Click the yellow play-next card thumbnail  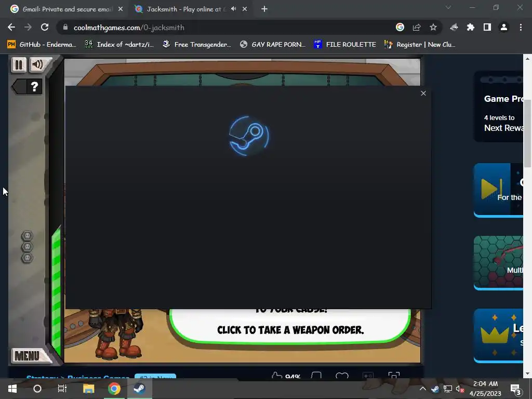[x=492, y=188]
